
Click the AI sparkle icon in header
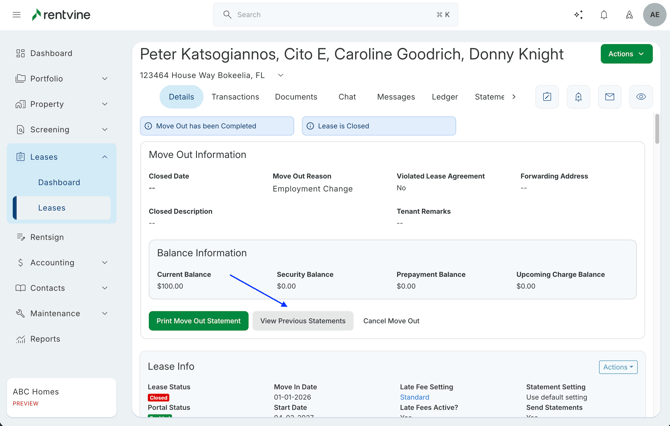578,15
